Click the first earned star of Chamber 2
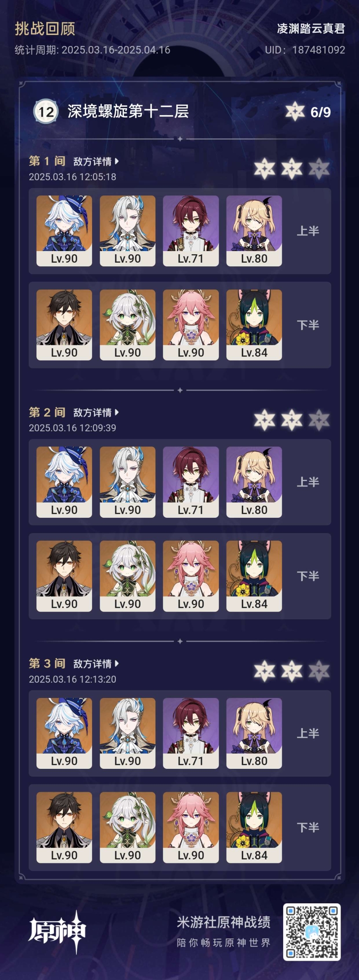This screenshot has height=980, width=359. click(x=265, y=420)
